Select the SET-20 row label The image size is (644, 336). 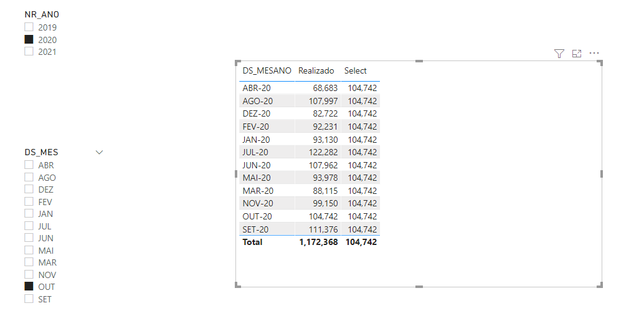coord(255,229)
